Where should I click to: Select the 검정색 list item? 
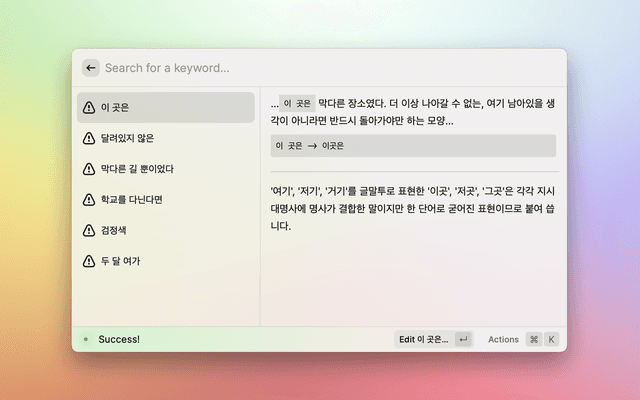[165, 230]
